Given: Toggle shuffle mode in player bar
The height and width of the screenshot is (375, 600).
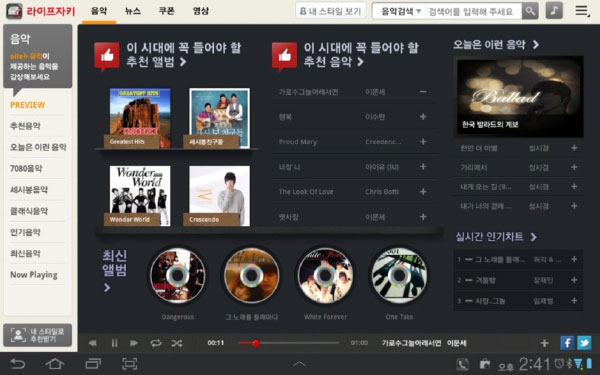Looking at the screenshot, I should [x=177, y=343].
